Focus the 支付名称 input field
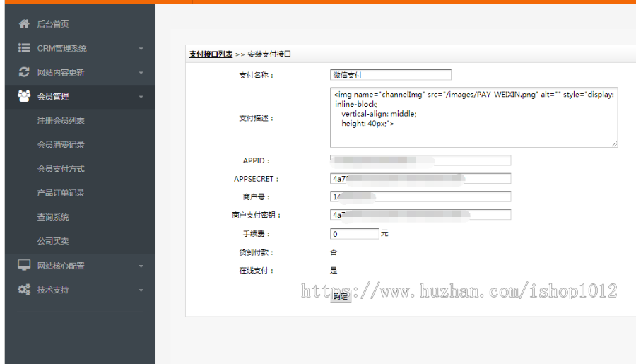 391,75
